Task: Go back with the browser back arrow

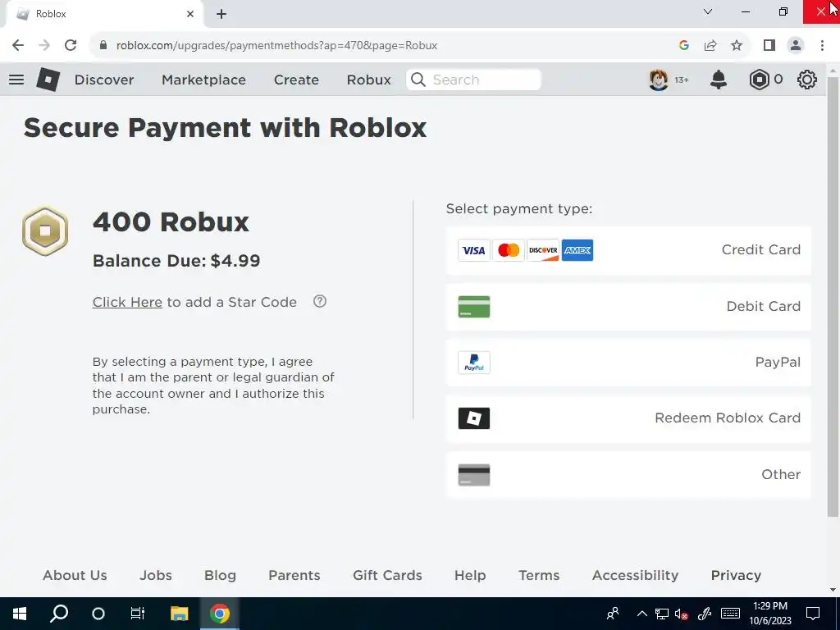Action: [x=18, y=46]
